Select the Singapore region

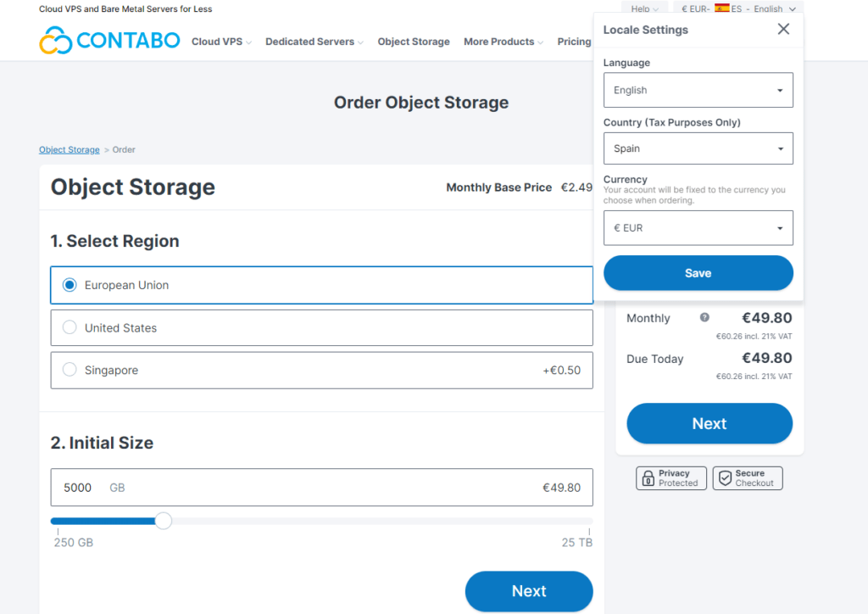pos(321,371)
